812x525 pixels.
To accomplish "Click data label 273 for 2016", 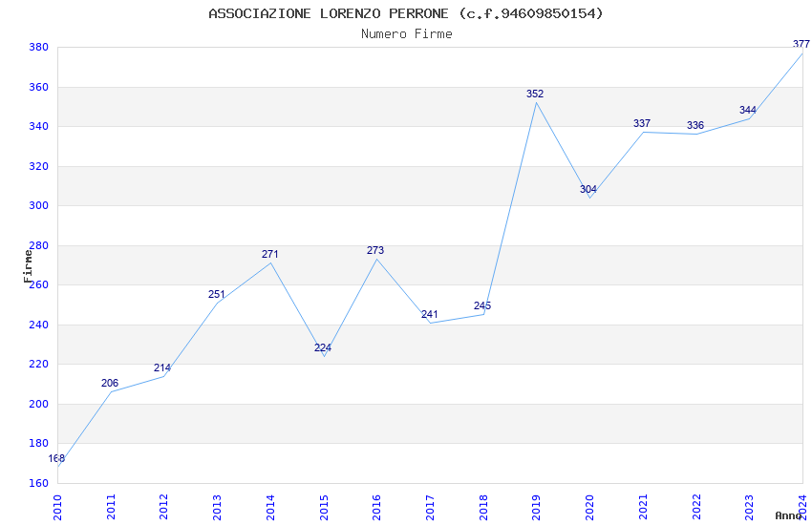I will tap(375, 250).
